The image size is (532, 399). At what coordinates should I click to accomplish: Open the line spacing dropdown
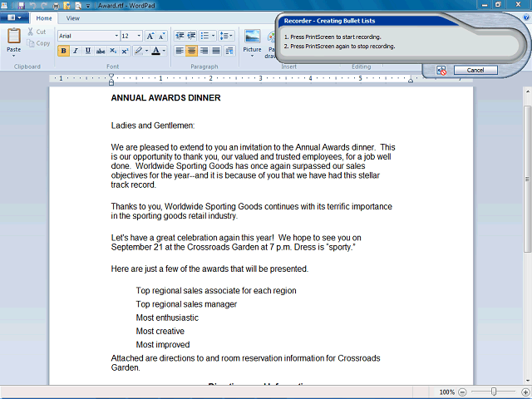click(225, 36)
